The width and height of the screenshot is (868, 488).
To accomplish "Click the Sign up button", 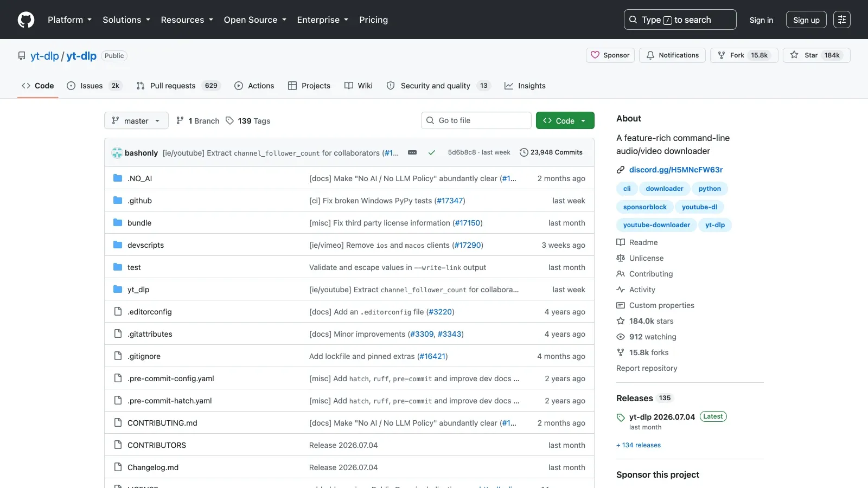I will click(x=806, y=20).
